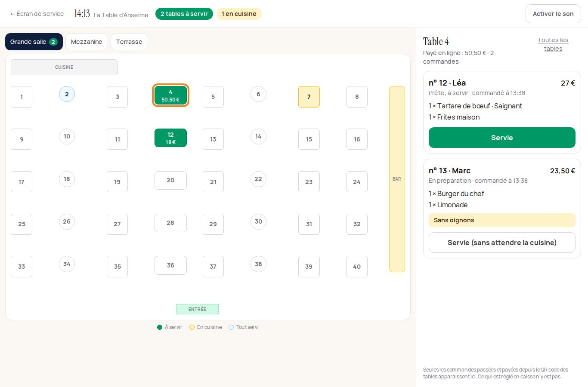
Task: Select the Grande salle tab
Action: (34, 42)
